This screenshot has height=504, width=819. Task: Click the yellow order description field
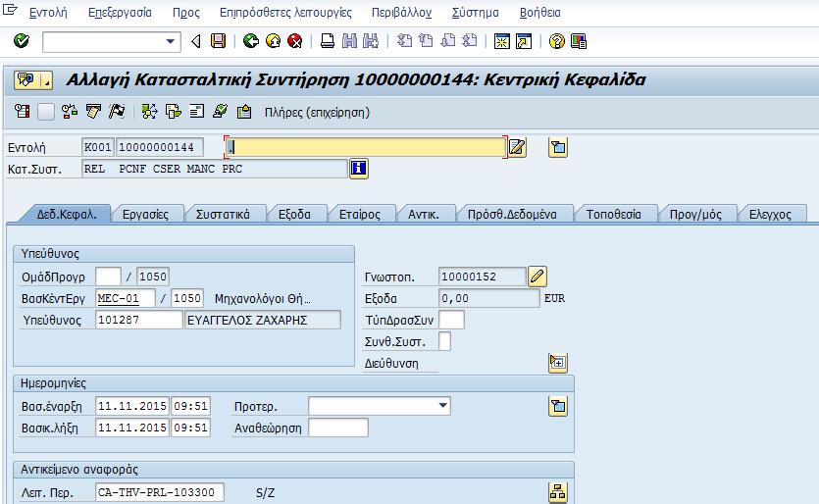pos(365,147)
